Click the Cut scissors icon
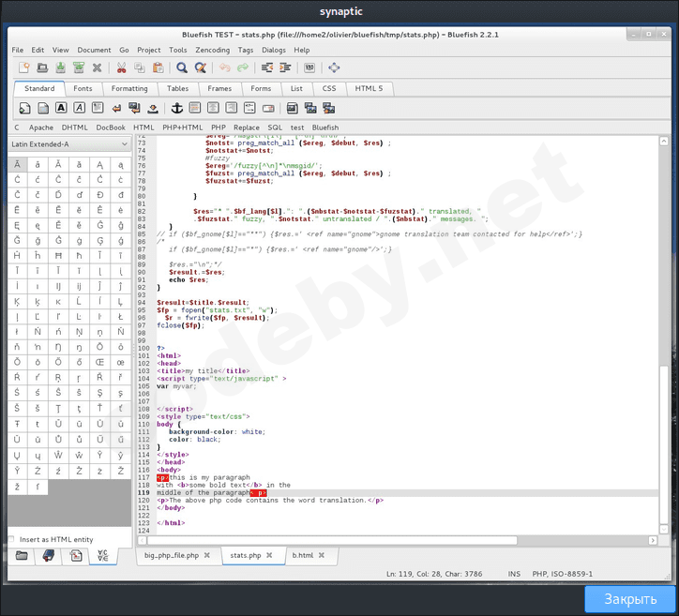This screenshot has height=616, width=679. pos(121,68)
